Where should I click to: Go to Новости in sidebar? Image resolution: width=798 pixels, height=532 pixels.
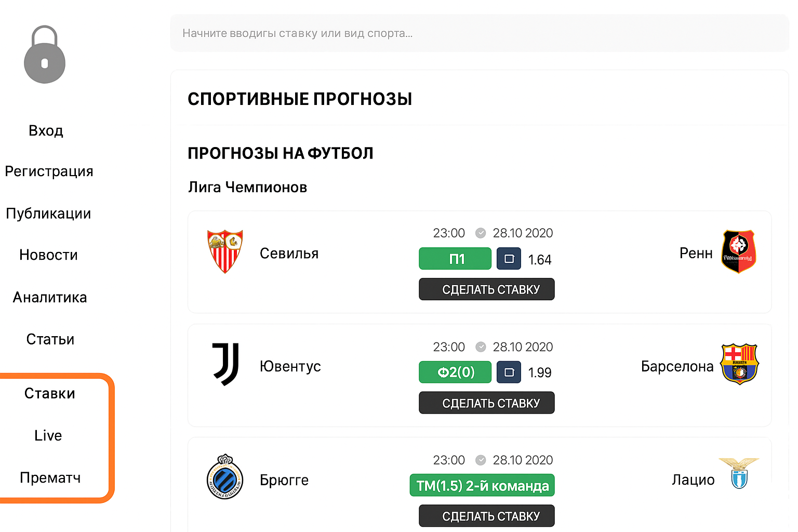(x=48, y=255)
